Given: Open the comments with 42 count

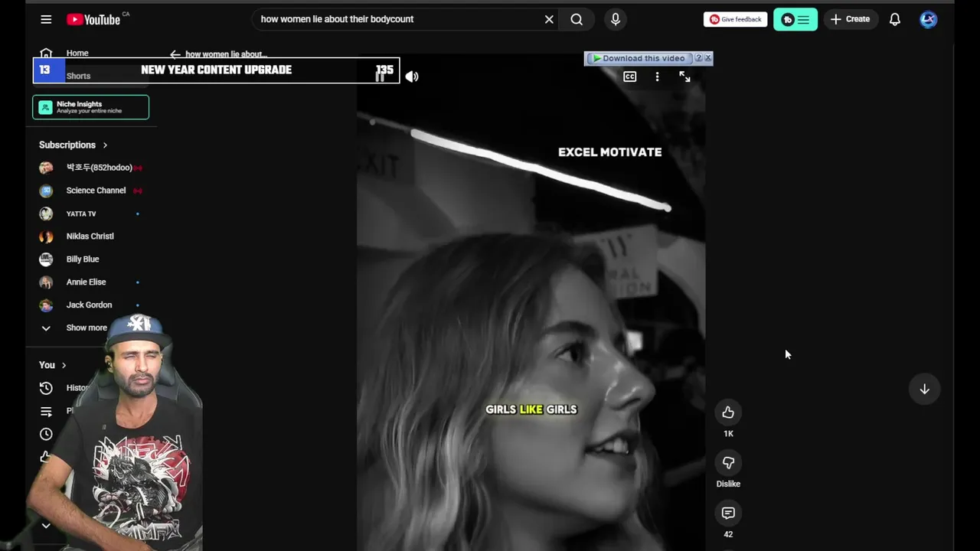Looking at the screenshot, I should click(728, 514).
